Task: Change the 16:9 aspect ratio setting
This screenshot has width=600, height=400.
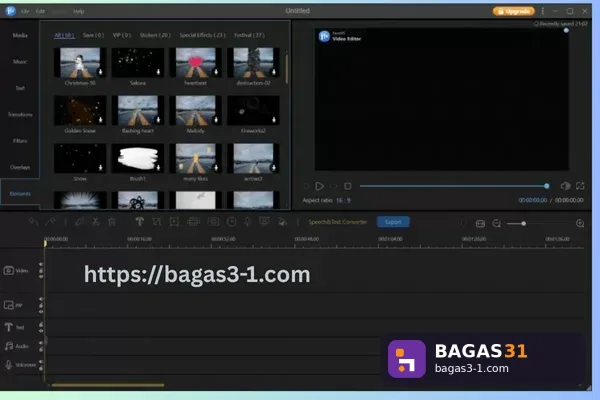Action: pos(343,200)
